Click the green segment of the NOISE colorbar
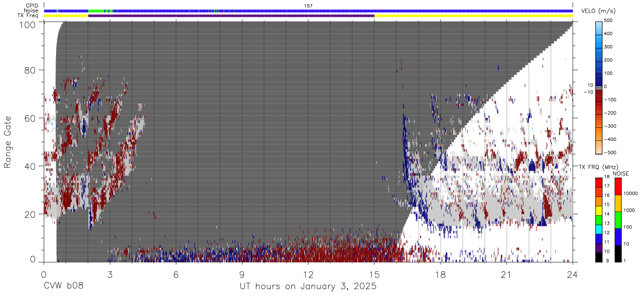Screen dimensions: 644x297 click(618, 220)
